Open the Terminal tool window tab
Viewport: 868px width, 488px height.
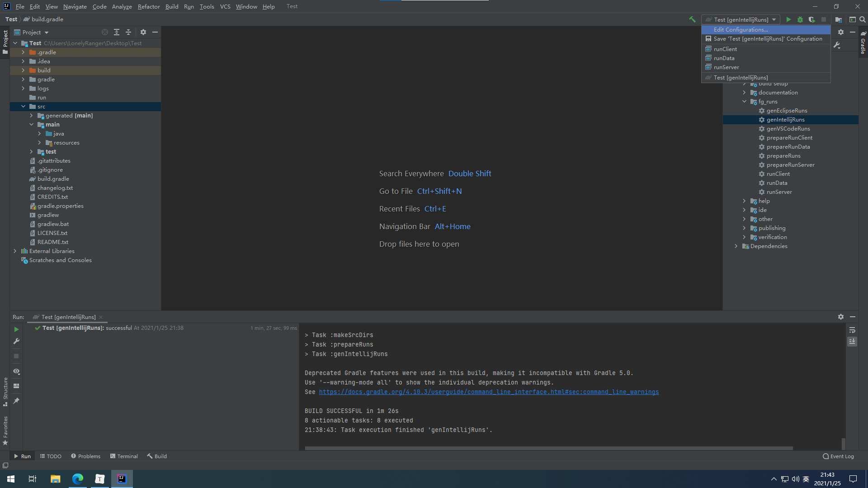(x=124, y=456)
